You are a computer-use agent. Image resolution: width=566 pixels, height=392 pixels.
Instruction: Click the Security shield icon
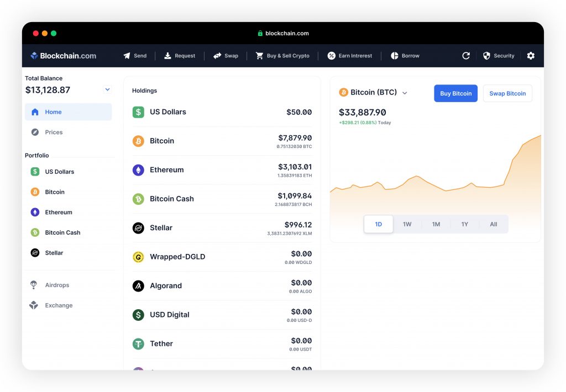[486, 56]
